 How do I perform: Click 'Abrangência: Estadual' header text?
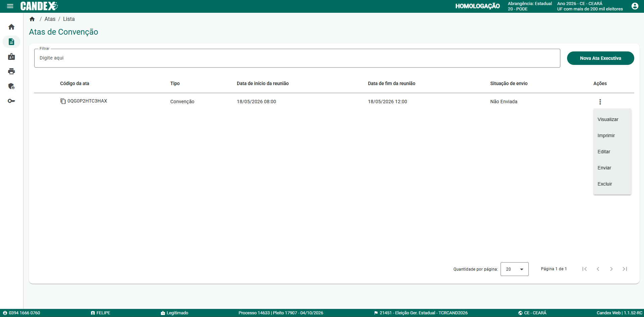coord(530,4)
